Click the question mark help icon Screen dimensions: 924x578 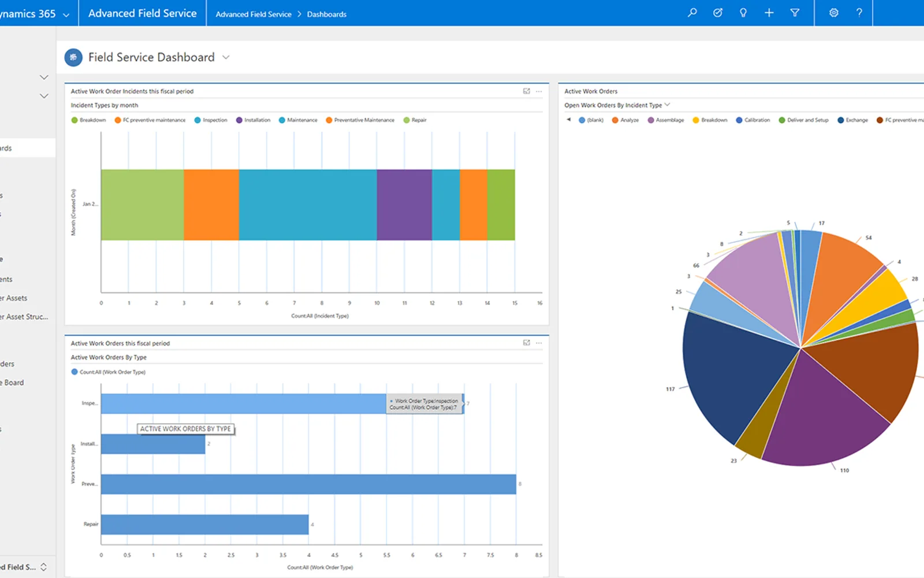pyautogui.click(x=859, y=13)
